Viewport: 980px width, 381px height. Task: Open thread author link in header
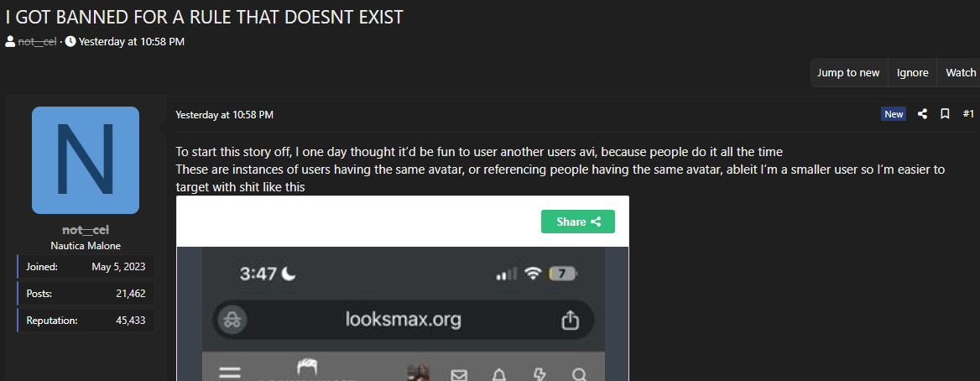point(38,42)
